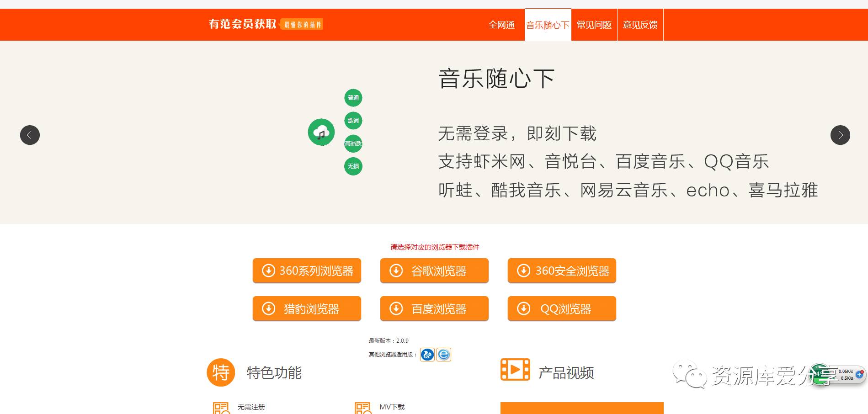Click the banner line starting with 支持虾米网

(x=604, y=162)
